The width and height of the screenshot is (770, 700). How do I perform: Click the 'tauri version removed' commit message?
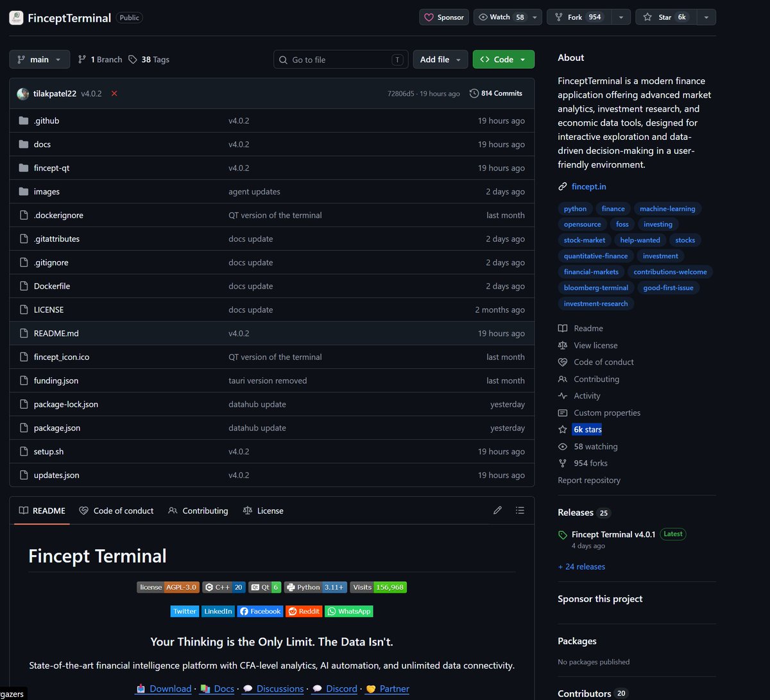point(268,381)
